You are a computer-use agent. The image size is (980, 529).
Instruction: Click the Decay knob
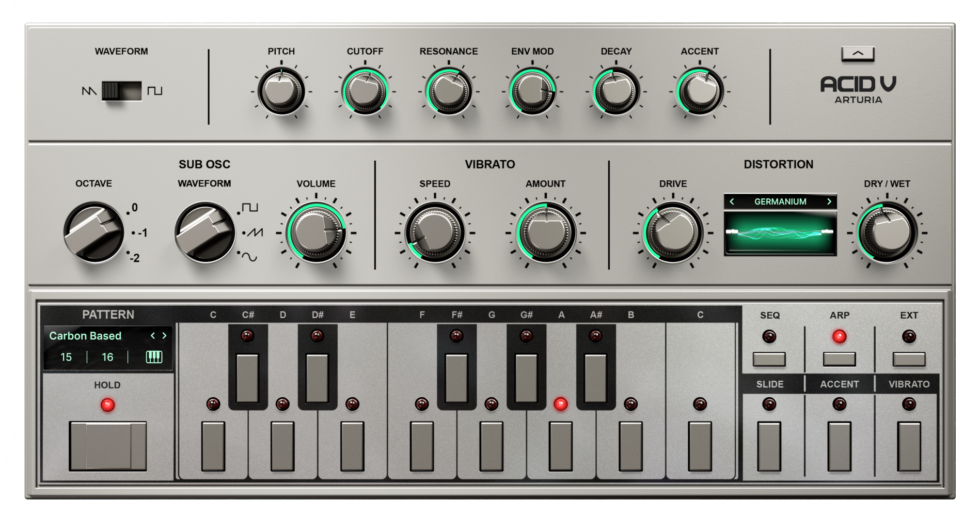616,91
